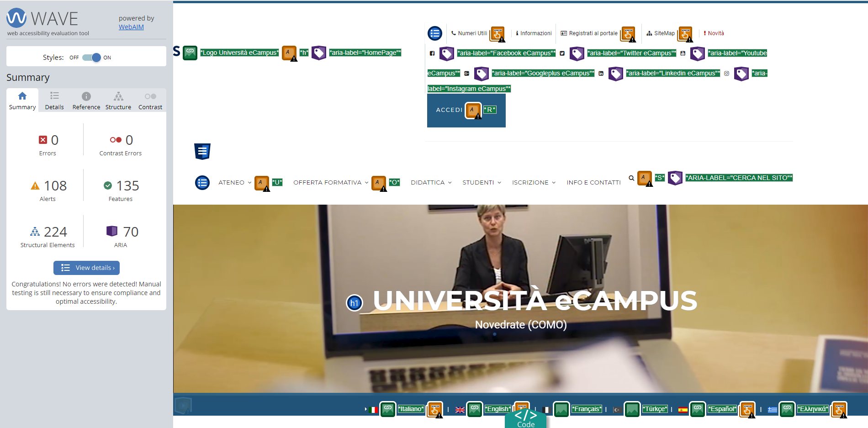Switch to the Details tab
This screenshot has width=868, height=428.
tap(54, 101)
